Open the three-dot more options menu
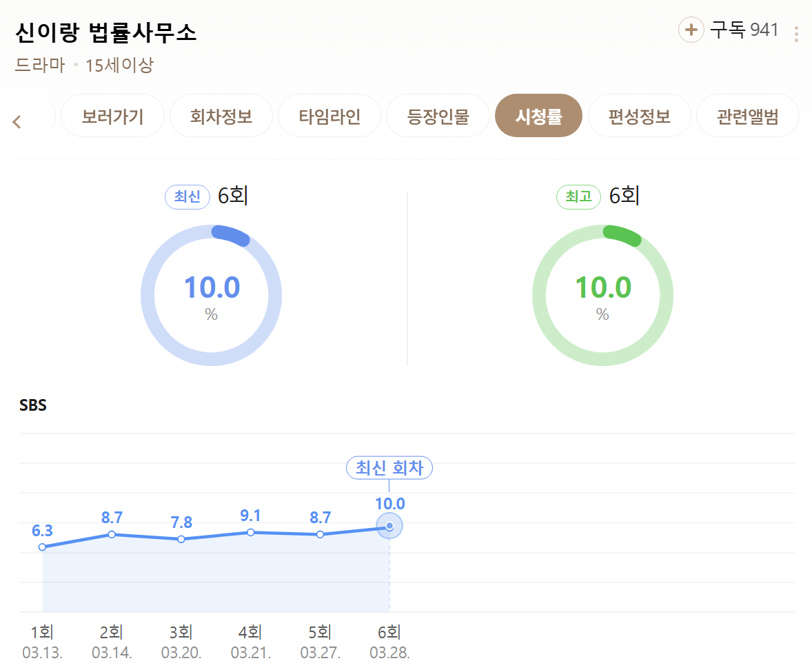 click(x=796, y=34)
